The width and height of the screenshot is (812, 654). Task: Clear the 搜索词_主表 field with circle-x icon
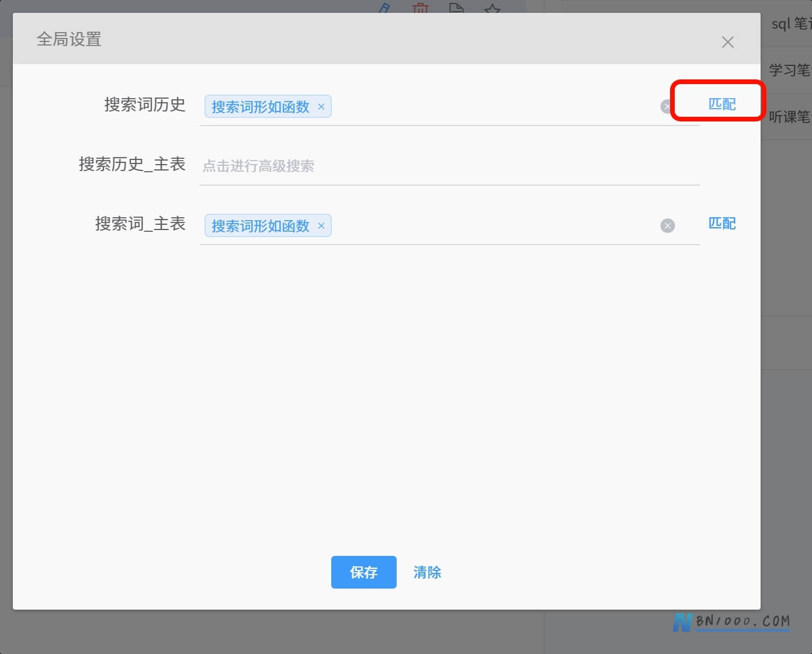click(668, 226)
